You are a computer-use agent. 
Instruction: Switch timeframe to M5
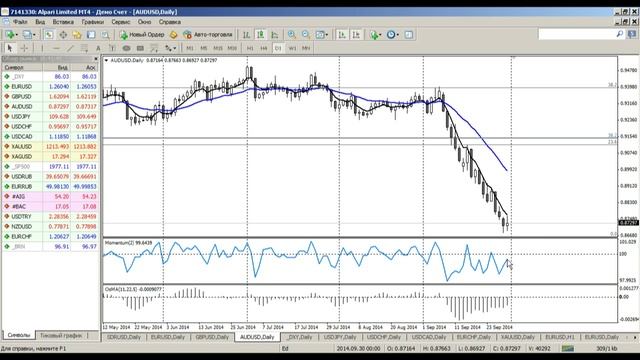(x=204, y=48)
